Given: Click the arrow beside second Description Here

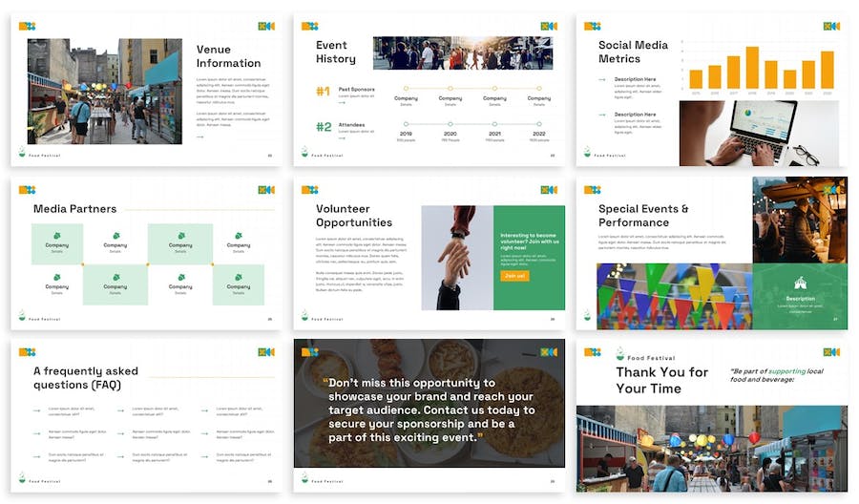Looking at the screenshot, I should 602,115.
